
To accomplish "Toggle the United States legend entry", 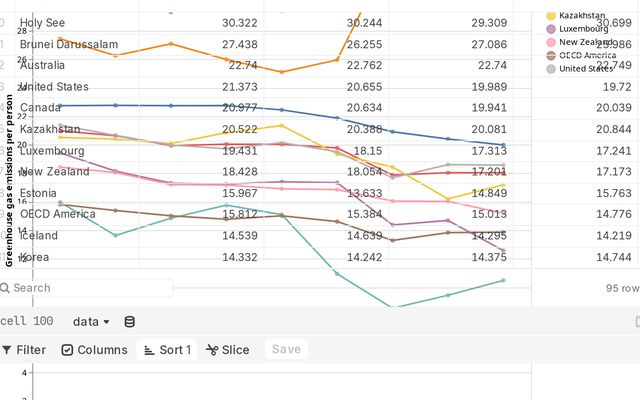I will 580,69.
